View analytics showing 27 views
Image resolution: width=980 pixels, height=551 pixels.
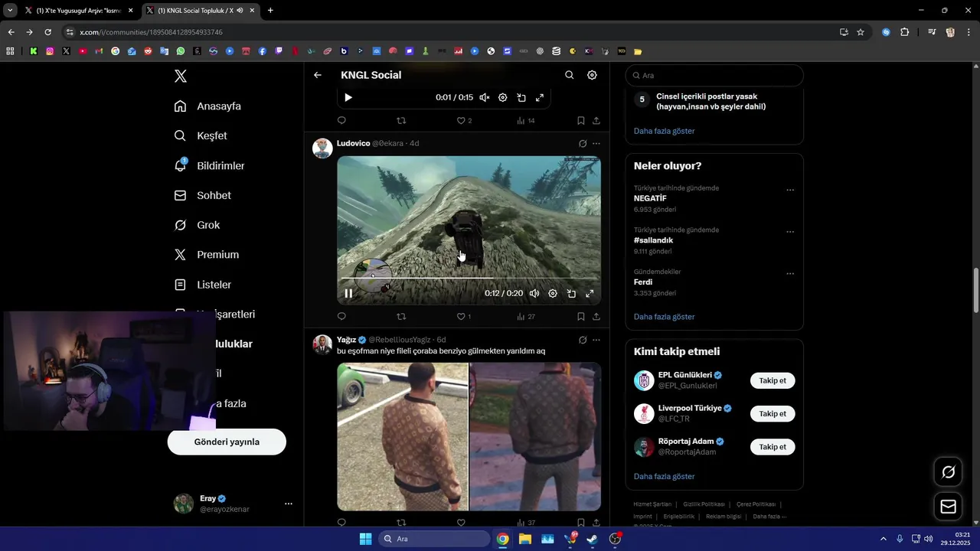pos(526,317)
